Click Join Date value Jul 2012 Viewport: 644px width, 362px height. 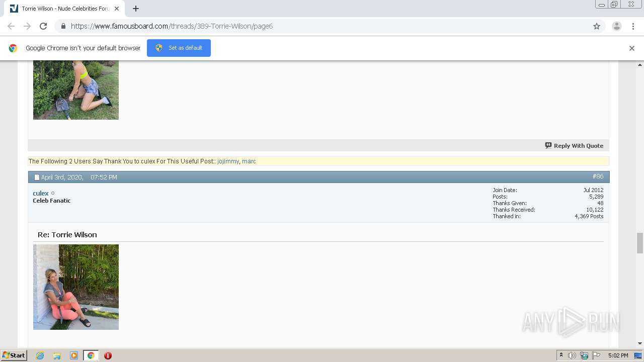tap(593, 190)
